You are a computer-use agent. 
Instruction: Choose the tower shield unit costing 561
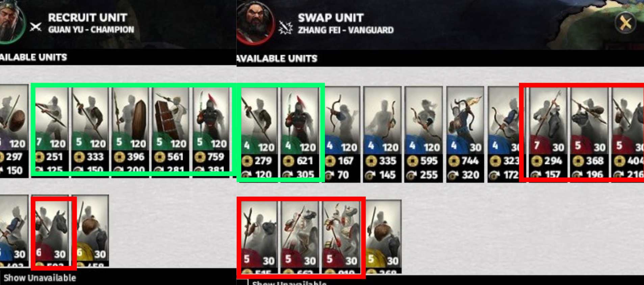click(170, 130)
